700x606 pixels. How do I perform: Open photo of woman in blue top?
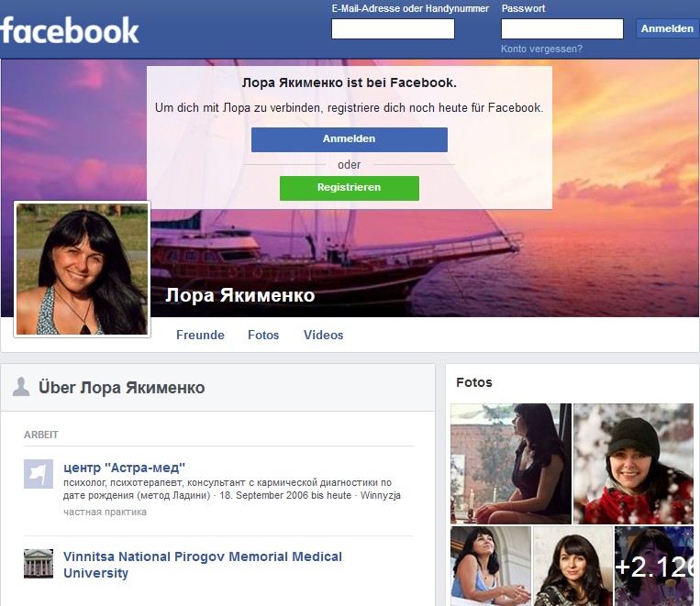tap(491, 566)
